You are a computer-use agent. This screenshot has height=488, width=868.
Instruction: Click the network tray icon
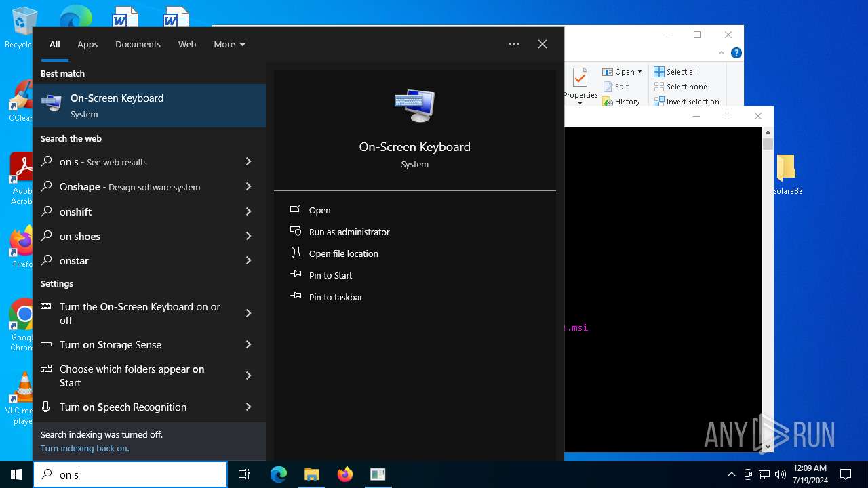(764, 474)
